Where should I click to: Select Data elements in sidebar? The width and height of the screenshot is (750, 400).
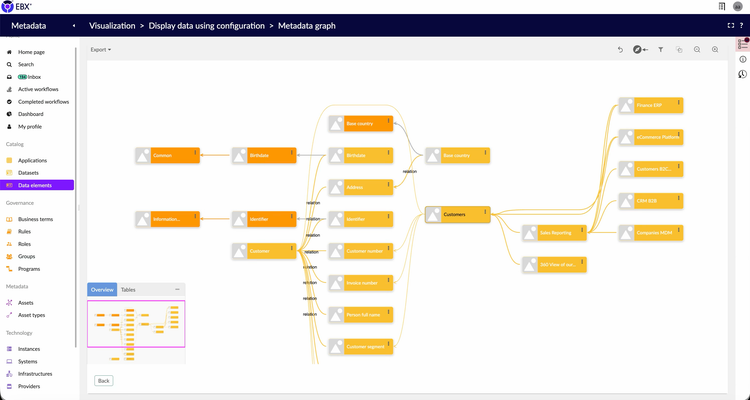37,185
